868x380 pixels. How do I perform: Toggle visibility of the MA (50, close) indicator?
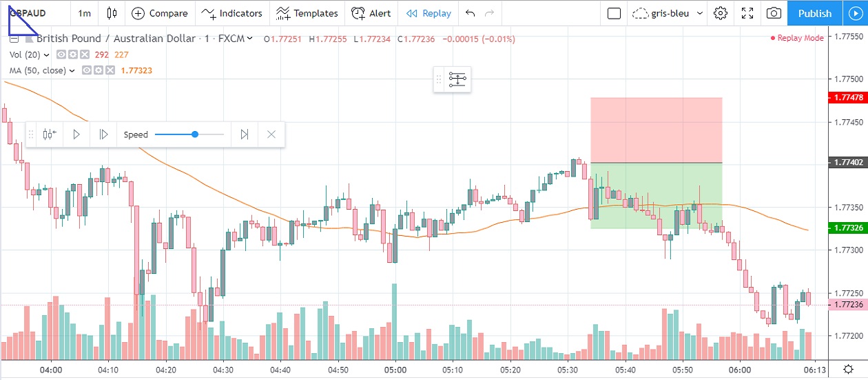click(x=87, y=70)
